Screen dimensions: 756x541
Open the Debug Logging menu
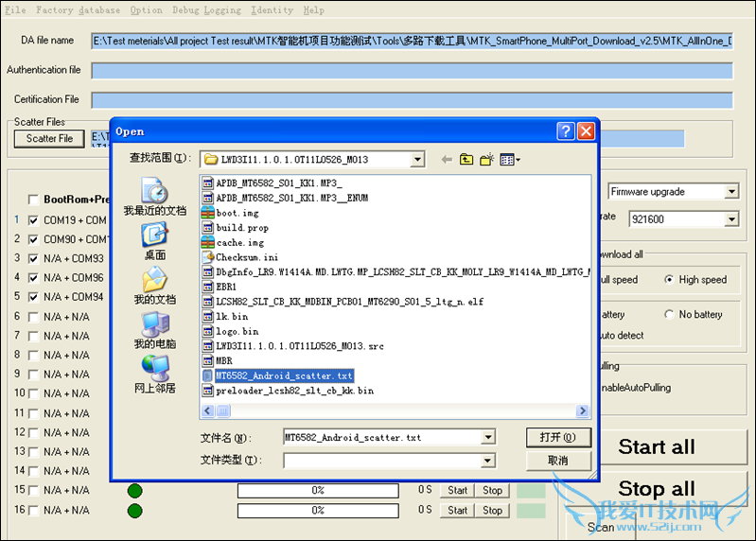point(207,10)
